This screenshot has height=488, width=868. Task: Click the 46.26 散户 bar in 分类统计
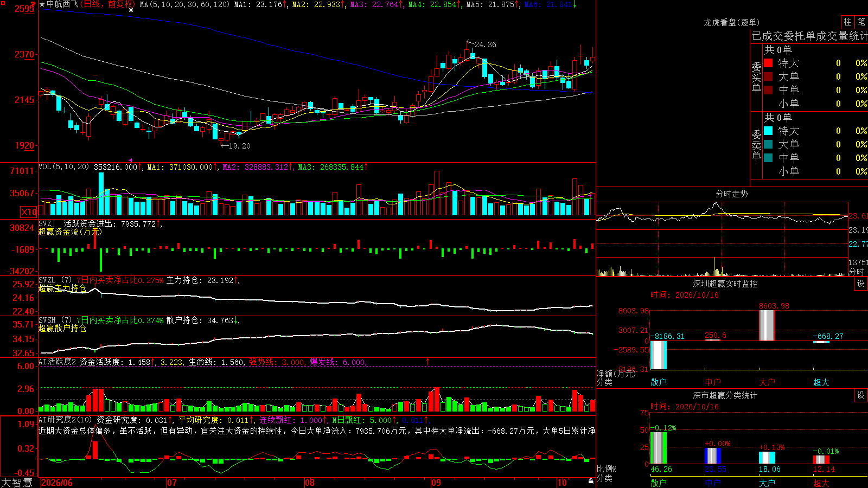[659, 448]
